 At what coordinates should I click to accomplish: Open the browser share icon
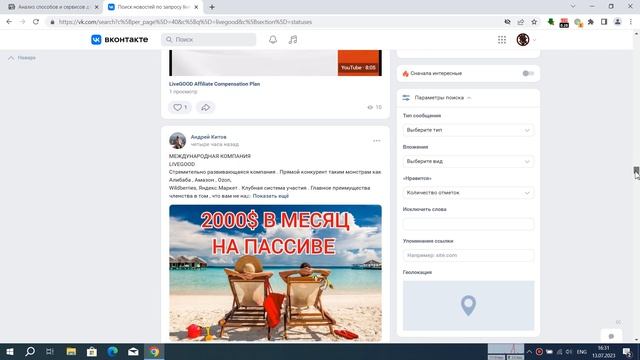521,22
